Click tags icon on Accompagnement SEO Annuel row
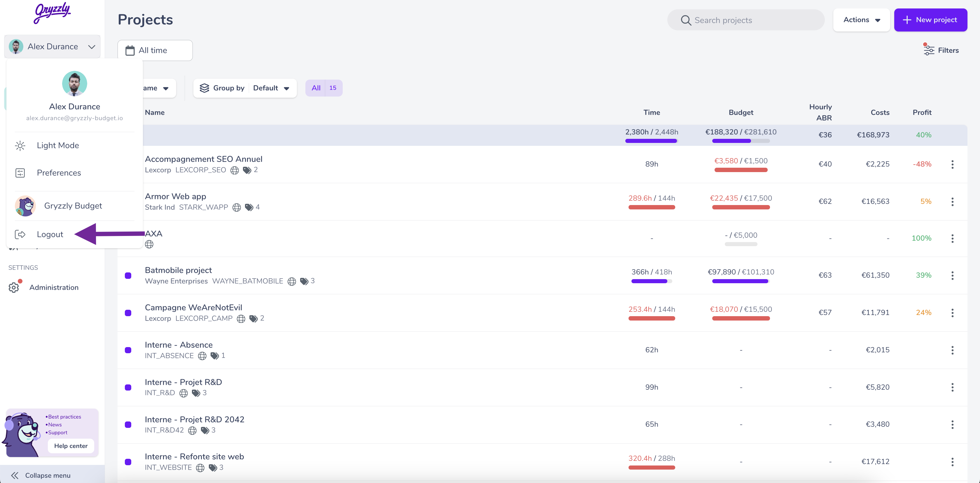Image resolution: width=980 pixels, height=483 pixels. [247, 170]
